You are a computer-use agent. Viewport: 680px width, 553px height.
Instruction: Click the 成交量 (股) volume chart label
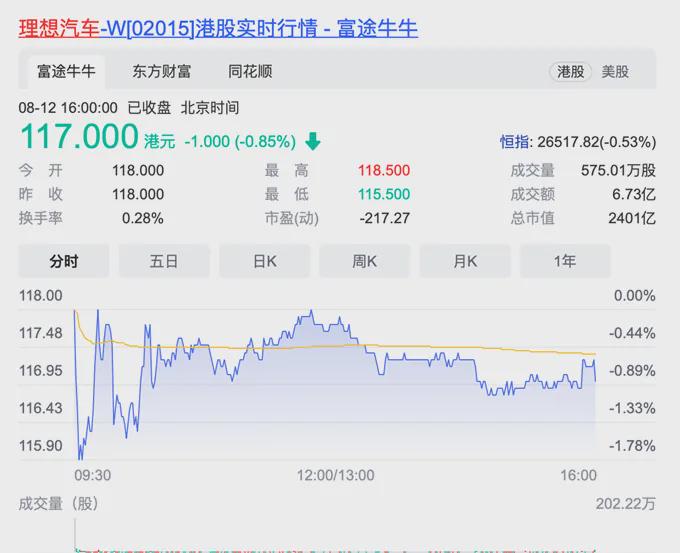59,503
